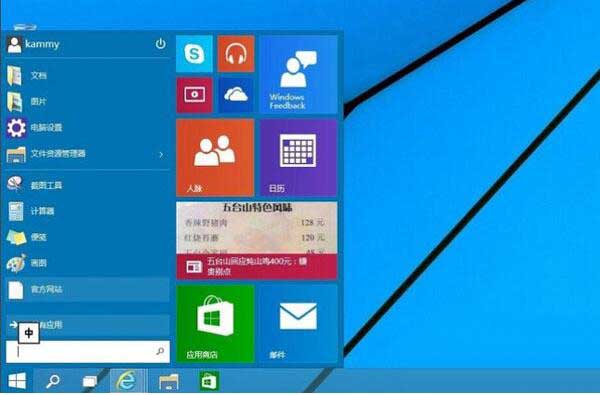600x395 pixels.
Task: Open Task View on taskbar
Action: tap(90, 381)
